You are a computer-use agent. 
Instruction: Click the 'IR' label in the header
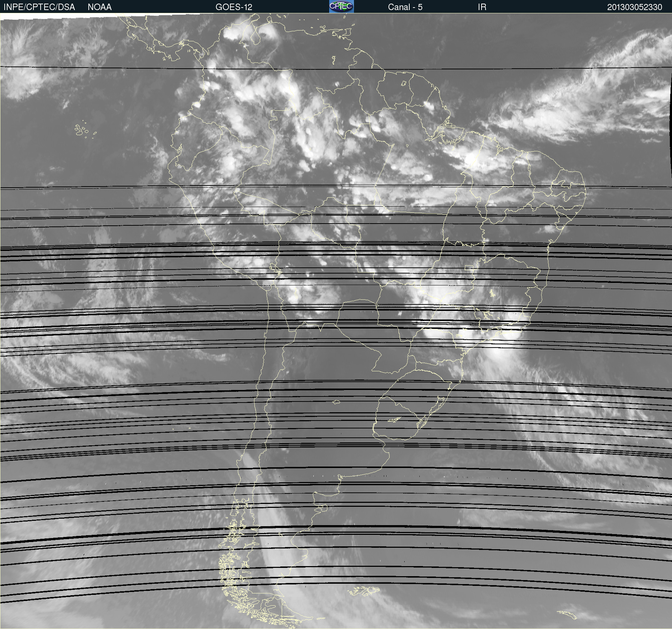click(482, 7)
